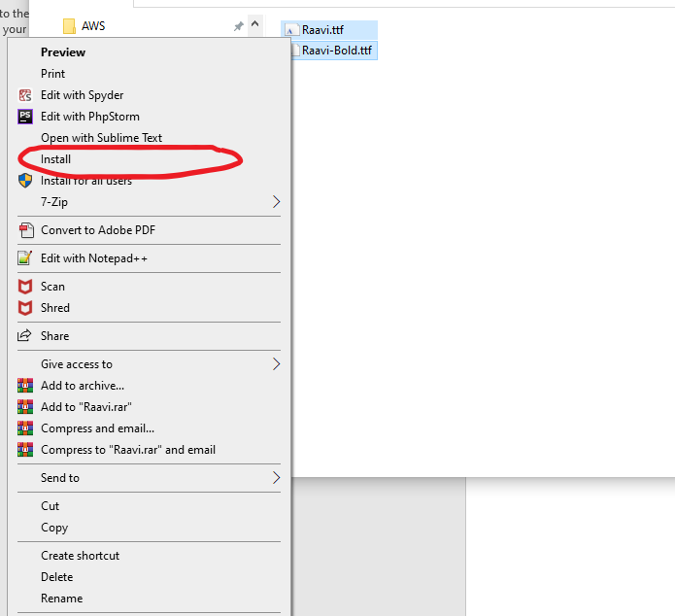Open the AWS folder label
The height and width of the screenshot is (616, 675).
tap(93, 26)
